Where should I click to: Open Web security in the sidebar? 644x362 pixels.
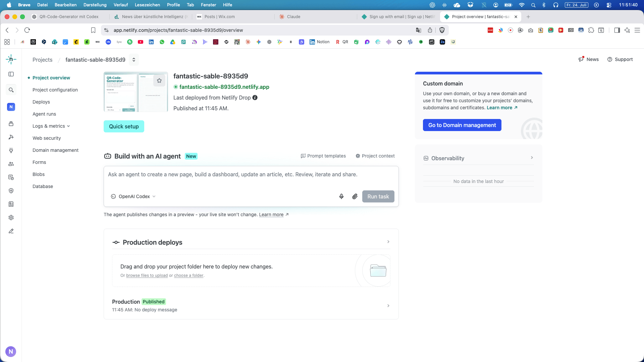point(47,138)
